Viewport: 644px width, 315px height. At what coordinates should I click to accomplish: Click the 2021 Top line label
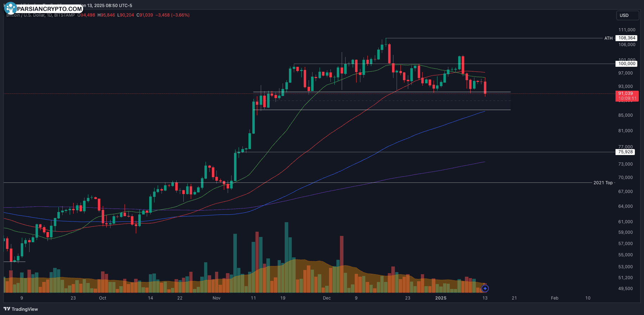click(603, 182)
